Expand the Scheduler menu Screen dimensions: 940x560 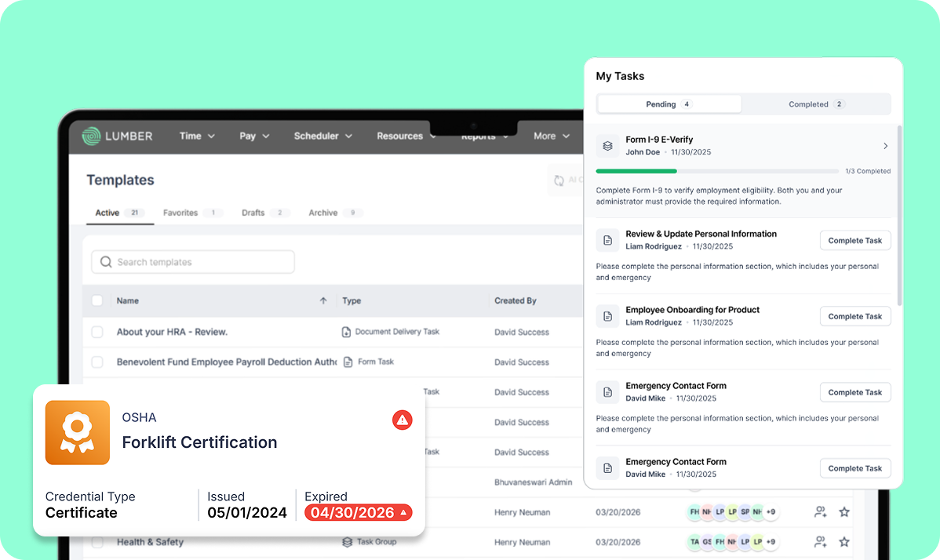pyautogui.click(x=322, y=136)
